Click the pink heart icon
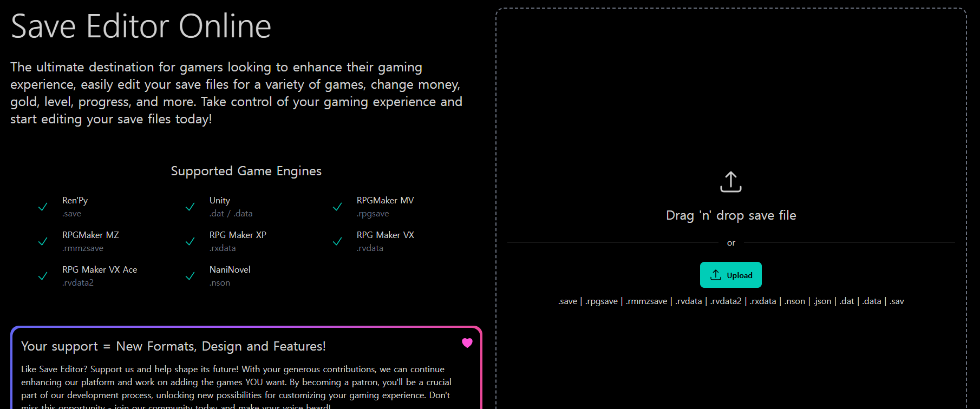The height and width of the screenshot is (409, 980). coord(467,342)
